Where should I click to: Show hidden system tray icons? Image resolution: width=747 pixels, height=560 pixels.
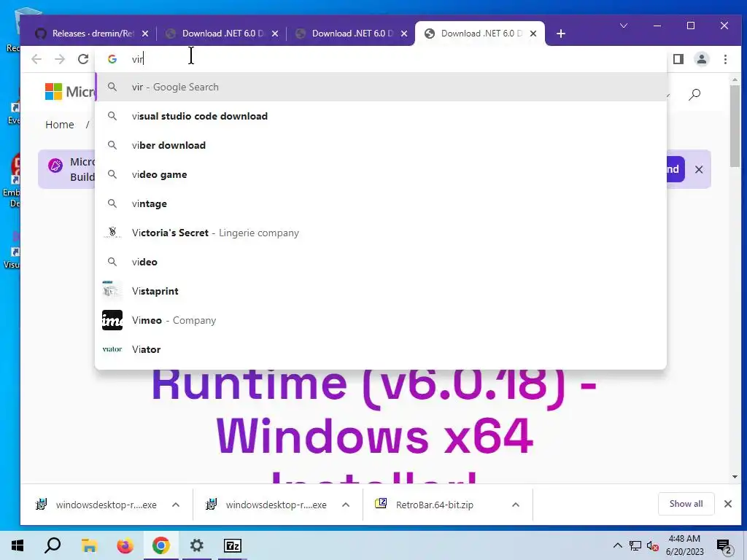(x=617, y=545)
